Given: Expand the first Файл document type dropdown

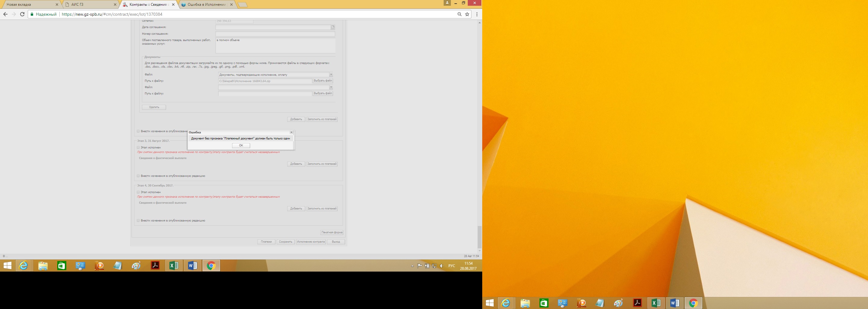Looking at the screenshot, I should pyautogui.click(x=331, y=75).
